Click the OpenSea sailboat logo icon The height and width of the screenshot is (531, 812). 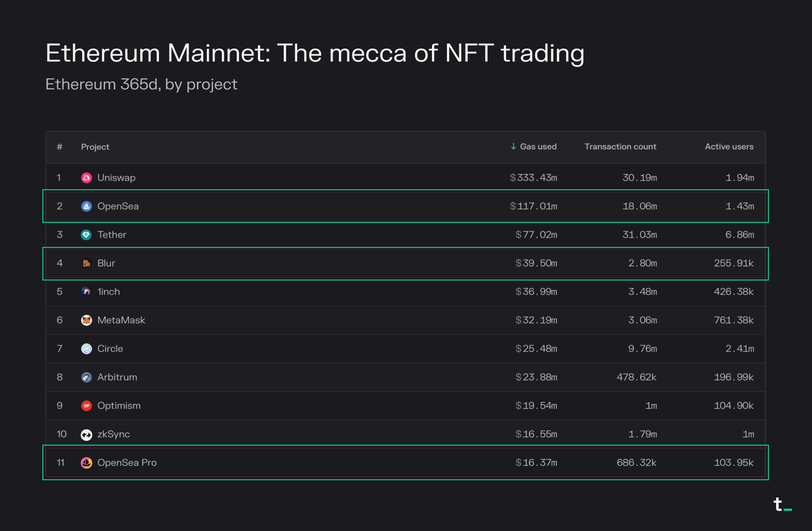(x=86, y=206)
